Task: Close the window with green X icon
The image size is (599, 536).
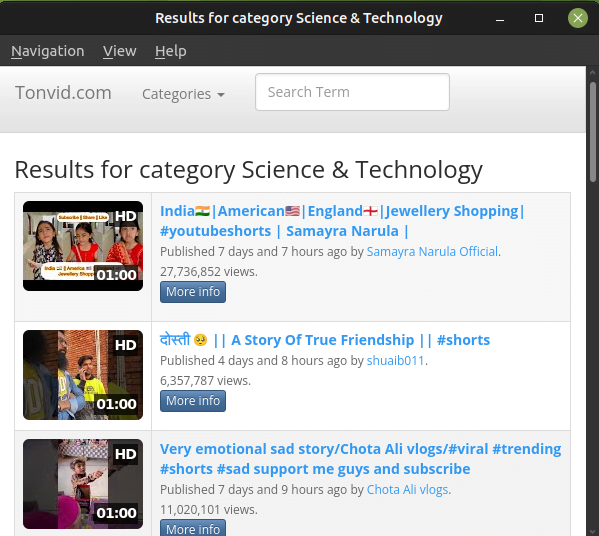Action: 578,18
